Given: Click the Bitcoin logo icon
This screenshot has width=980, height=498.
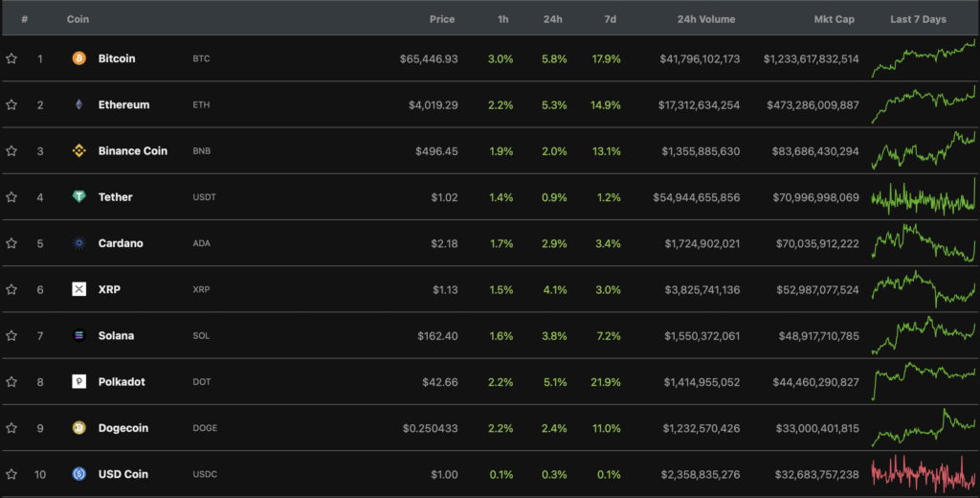Looking at the screenshot, I should 78,58.
